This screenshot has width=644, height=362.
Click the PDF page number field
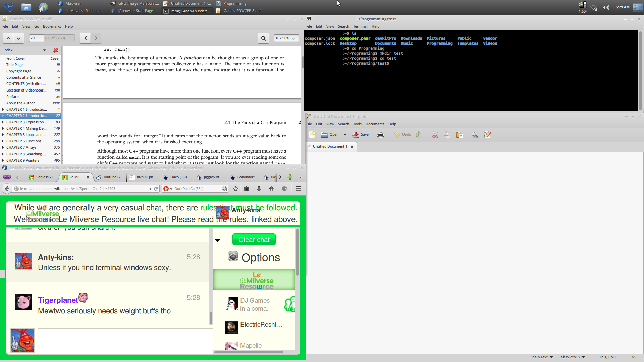coord(37,38)
